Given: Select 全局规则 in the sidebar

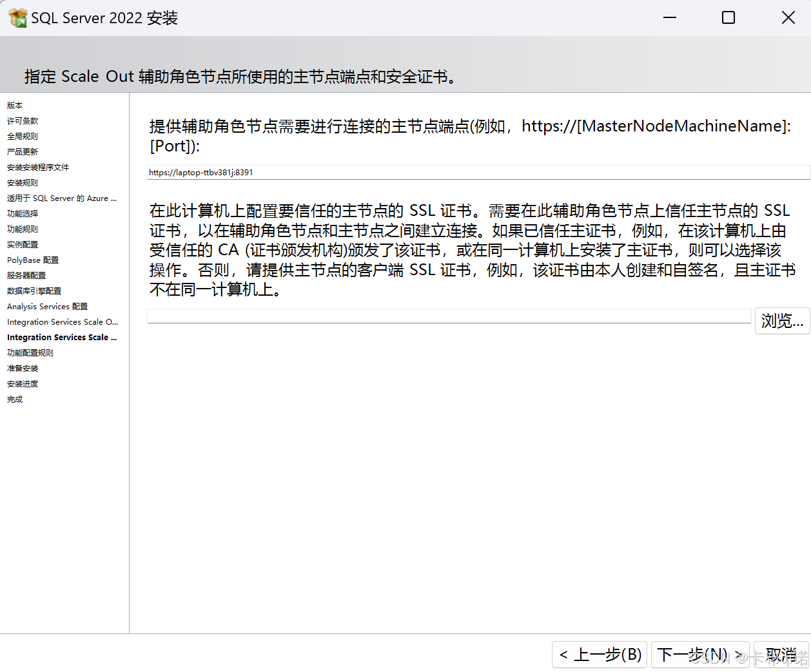Looking at the screenshot, I should coord(22,136).
